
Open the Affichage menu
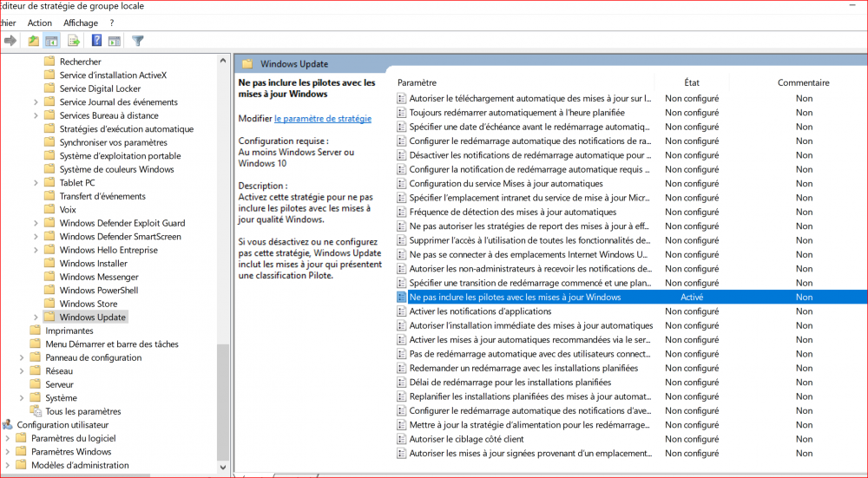(80, 23)
